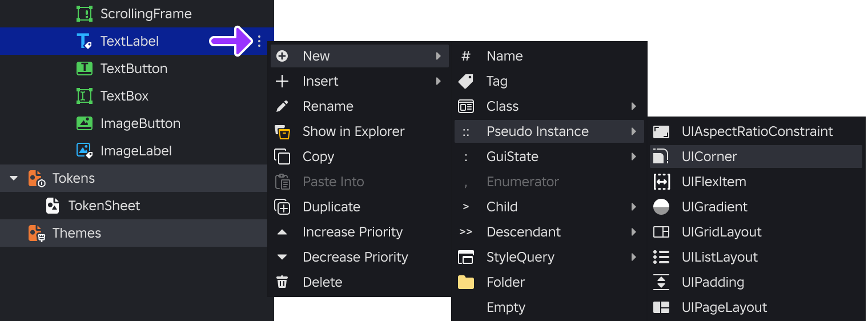Expand the Descendant submenu arrow
The height and width of the screenshot is (321, 868).
coord(633,232)
